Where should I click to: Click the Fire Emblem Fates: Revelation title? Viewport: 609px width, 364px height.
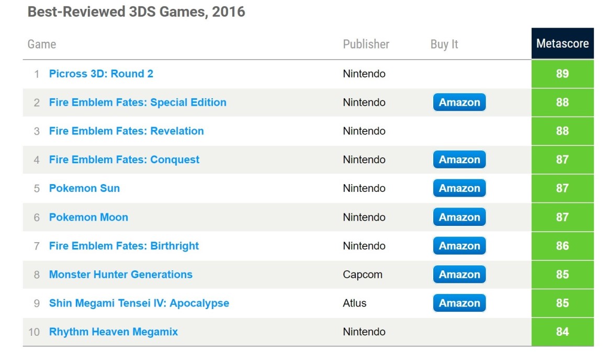point(126,131)
